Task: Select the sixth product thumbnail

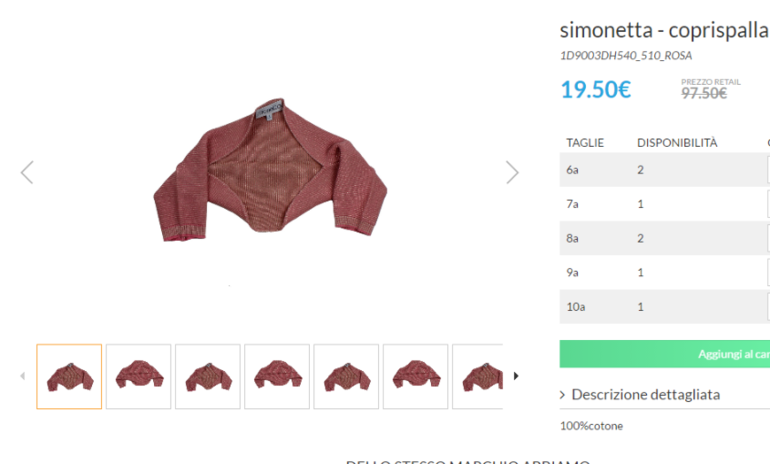Action: [x=415, y=376]
